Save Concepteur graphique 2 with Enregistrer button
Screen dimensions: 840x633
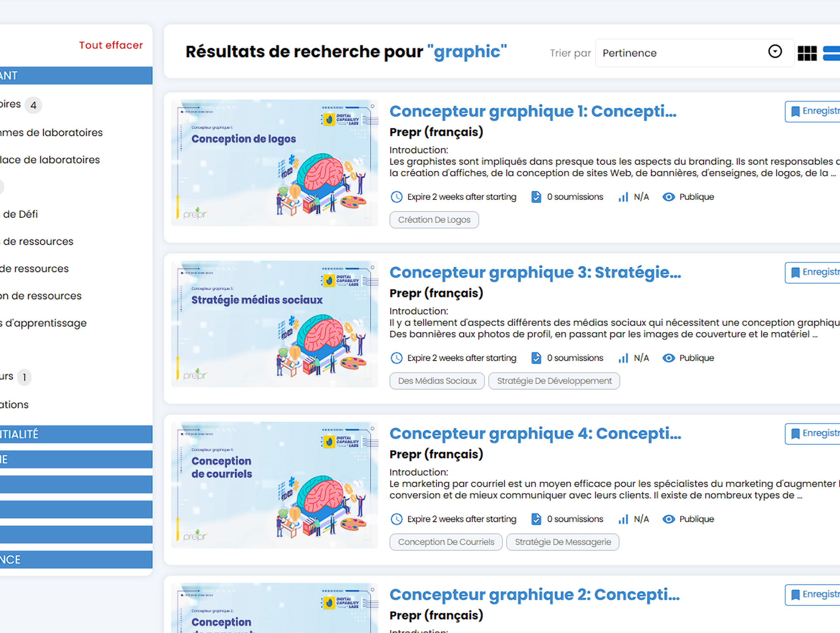(813, 594)
